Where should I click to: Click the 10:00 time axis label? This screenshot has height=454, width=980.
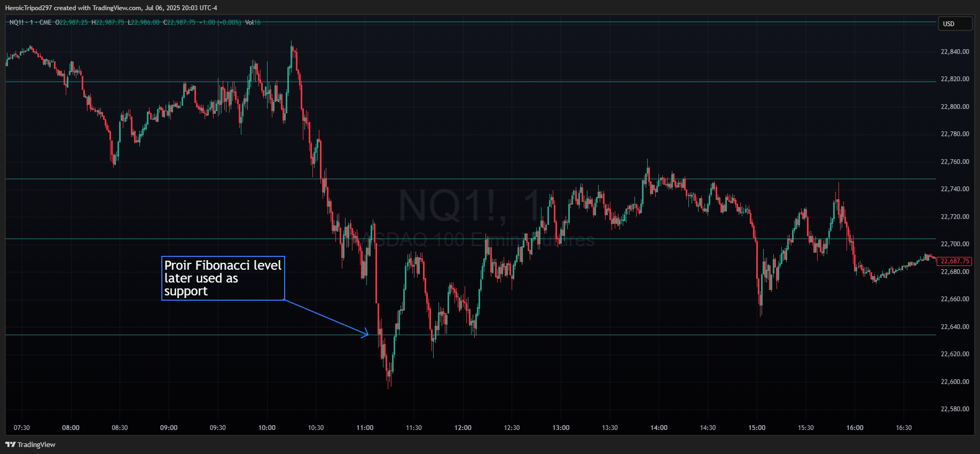267,428
